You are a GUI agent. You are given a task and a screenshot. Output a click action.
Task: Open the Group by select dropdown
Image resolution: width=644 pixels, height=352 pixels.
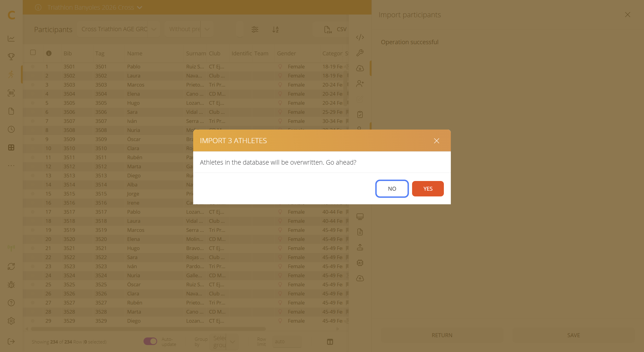[223, 342]
